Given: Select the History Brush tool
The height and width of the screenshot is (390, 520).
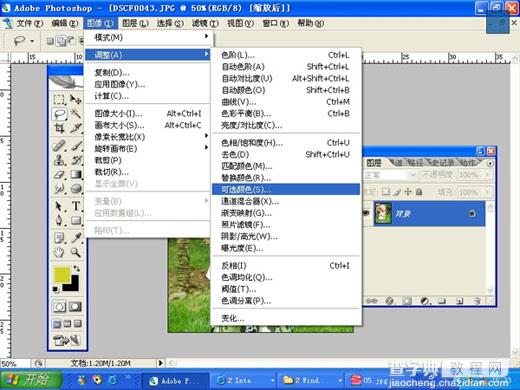Looking at the screenshot, I should tap(76, 160).
